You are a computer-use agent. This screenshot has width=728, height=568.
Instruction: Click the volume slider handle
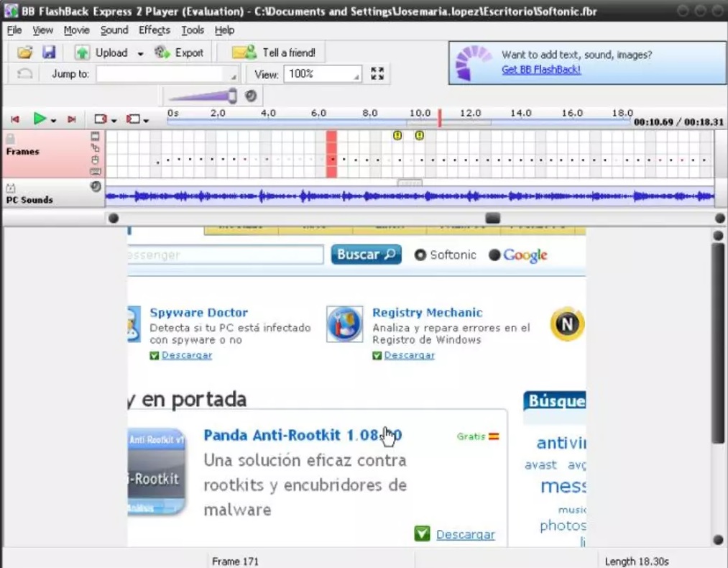pyautogui.click(x=233, y=96)
